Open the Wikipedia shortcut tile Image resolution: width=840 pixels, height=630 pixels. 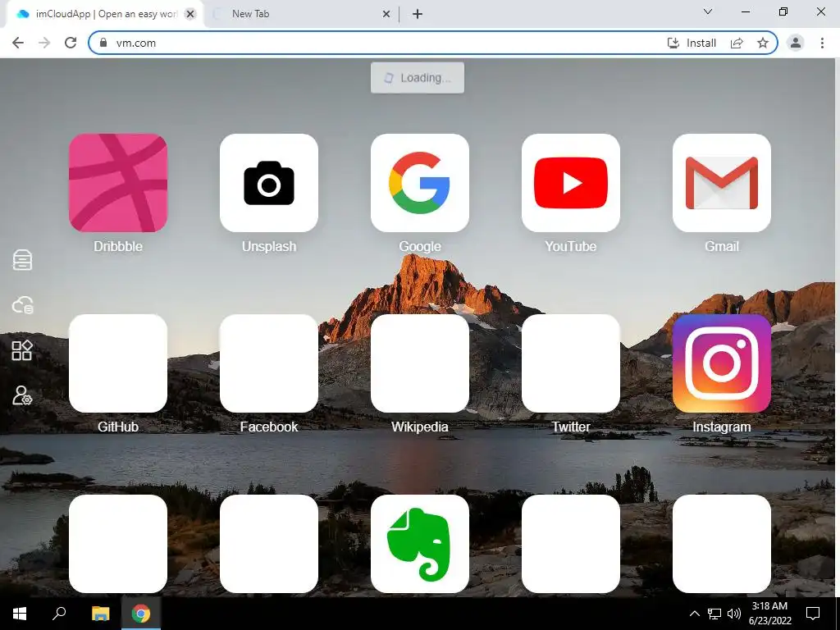click(x=419, y=363)
